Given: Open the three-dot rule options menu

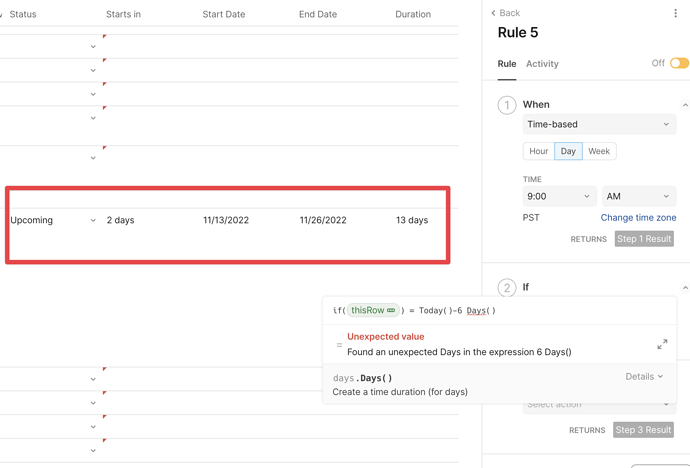Looking at the screenshot, I should (x=675, y=13).
